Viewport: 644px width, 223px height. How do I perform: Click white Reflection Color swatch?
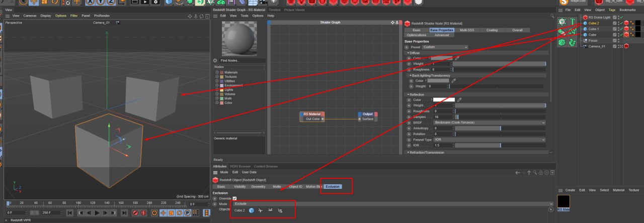click(444, 99)
